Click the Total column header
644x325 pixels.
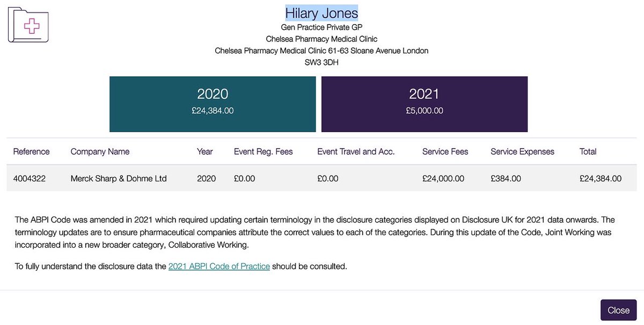point(588,151)
